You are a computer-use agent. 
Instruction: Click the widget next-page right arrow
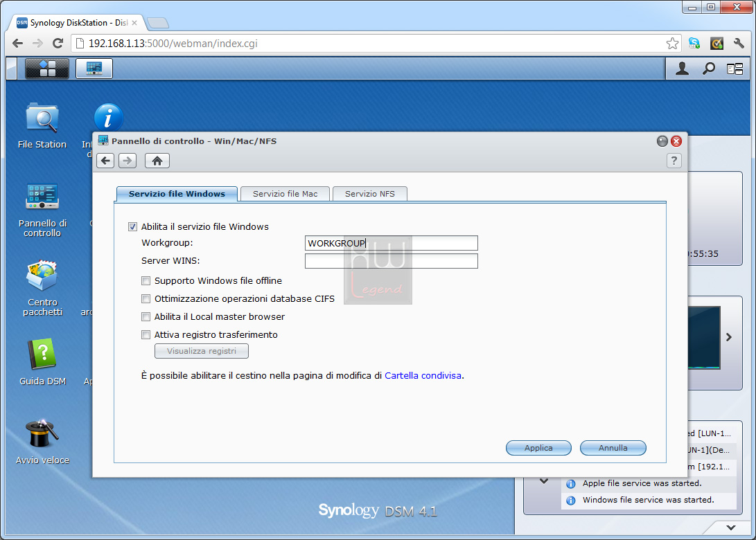point(729,337)
